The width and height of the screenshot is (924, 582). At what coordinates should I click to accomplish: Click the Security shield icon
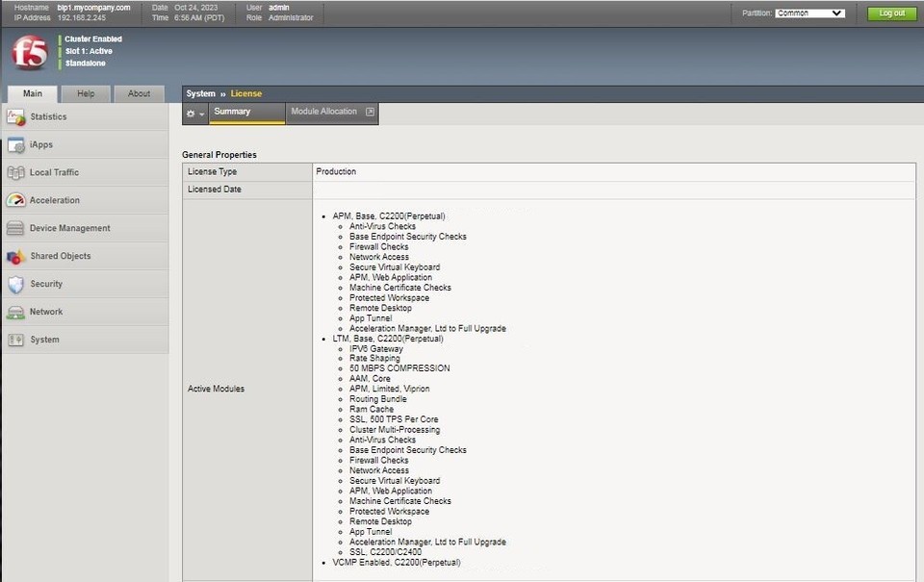[16, 284]
